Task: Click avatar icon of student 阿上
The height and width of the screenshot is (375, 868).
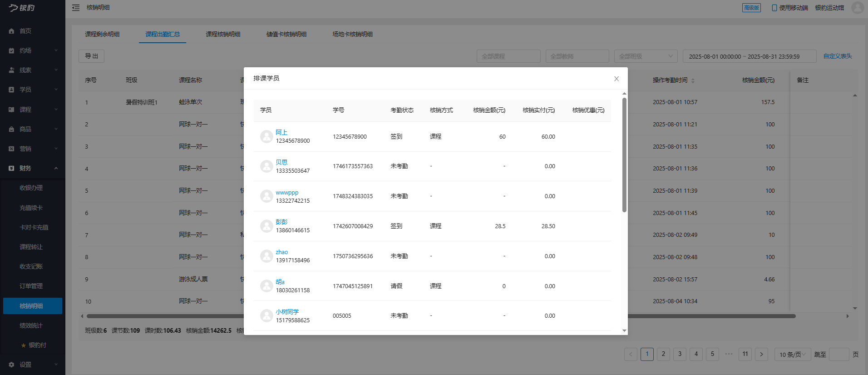Action: pos(266,136)
